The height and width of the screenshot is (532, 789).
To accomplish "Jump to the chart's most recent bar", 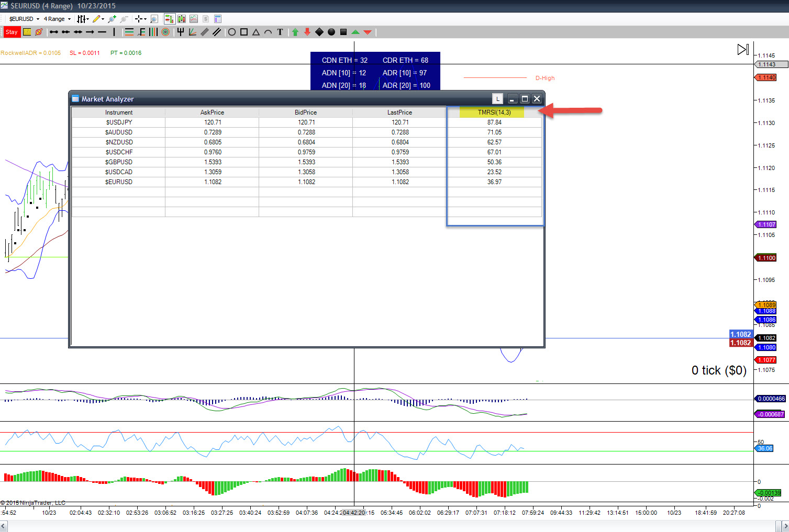I will tap(743, 49).
